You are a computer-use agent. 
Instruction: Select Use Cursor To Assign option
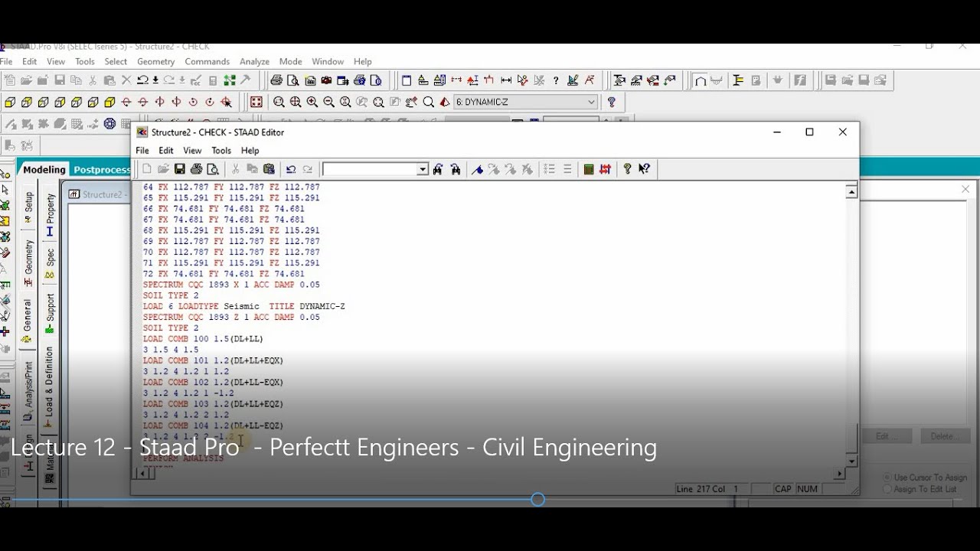click(925, 478)
